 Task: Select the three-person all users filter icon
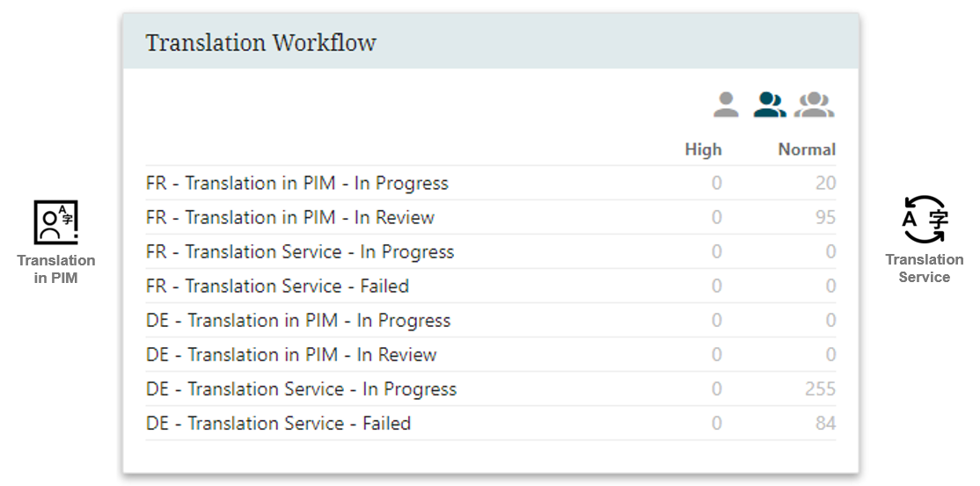(x=815, y=105)
